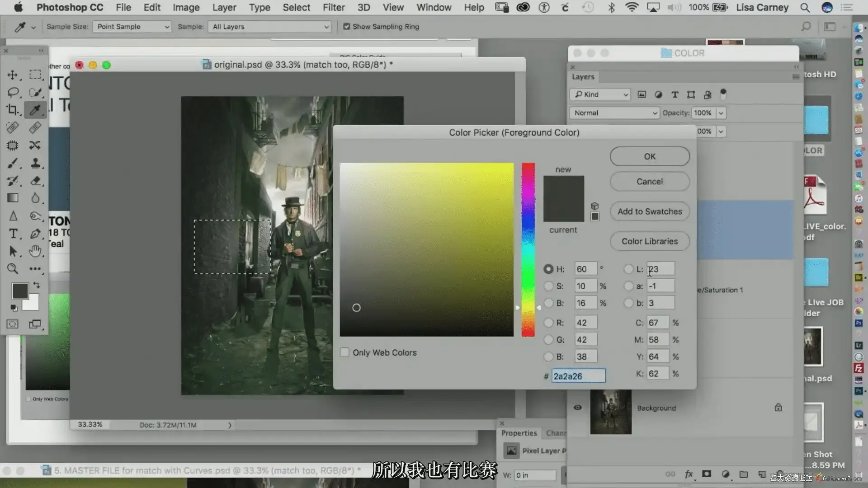The height and width of the screenshot is (488, 868).
Task: Hide the Background layer visibility eye
Action: tap(578, 408)
